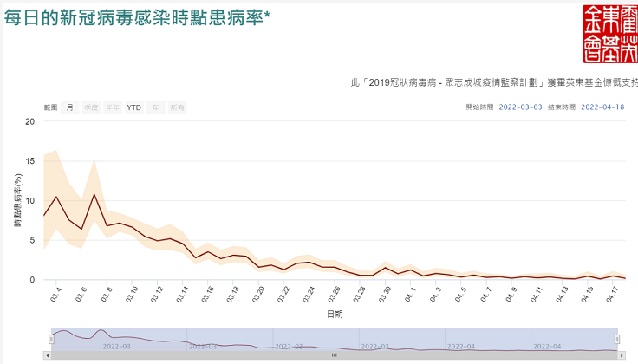Select the 所有 range option
The width and height of the screenshot is (638, 364).
pyautogui.click(x=177, y=107)
